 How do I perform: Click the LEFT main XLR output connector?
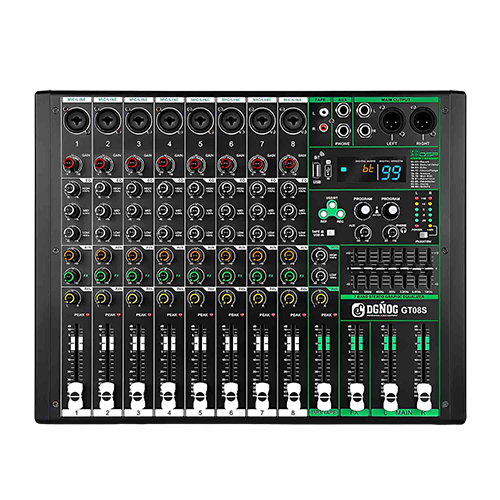pos(392,121)
